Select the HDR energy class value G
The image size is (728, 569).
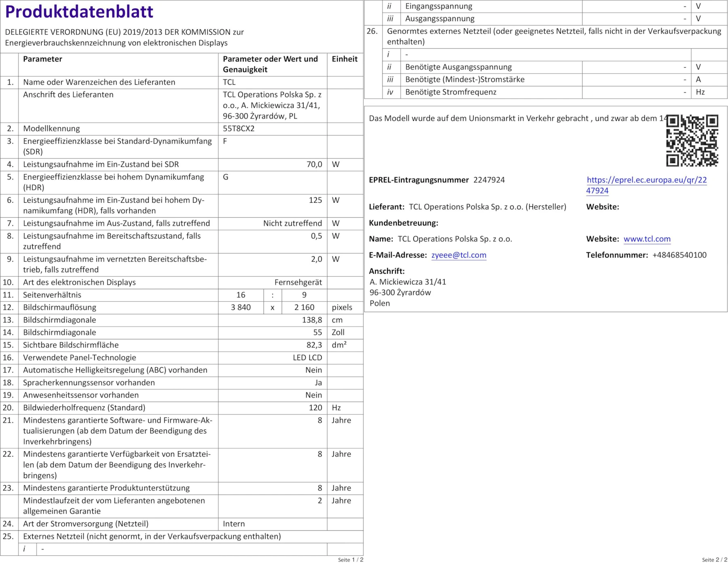(x=226, y=177)
